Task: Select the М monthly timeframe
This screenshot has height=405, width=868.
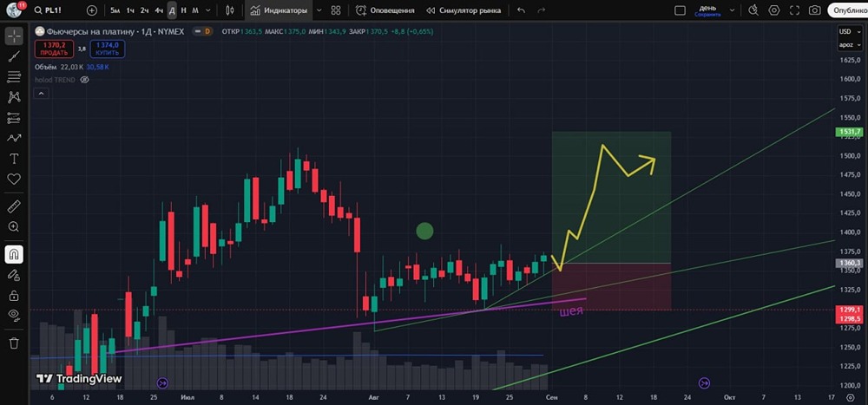Action: pyautogui.click(x=195, y=10)
